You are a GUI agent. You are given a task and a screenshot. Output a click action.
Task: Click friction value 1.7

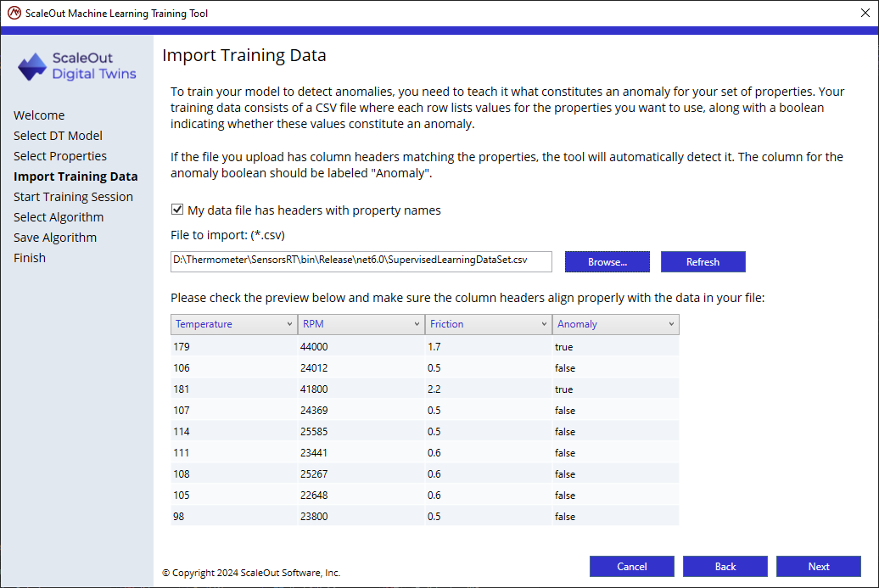(489, 346)
